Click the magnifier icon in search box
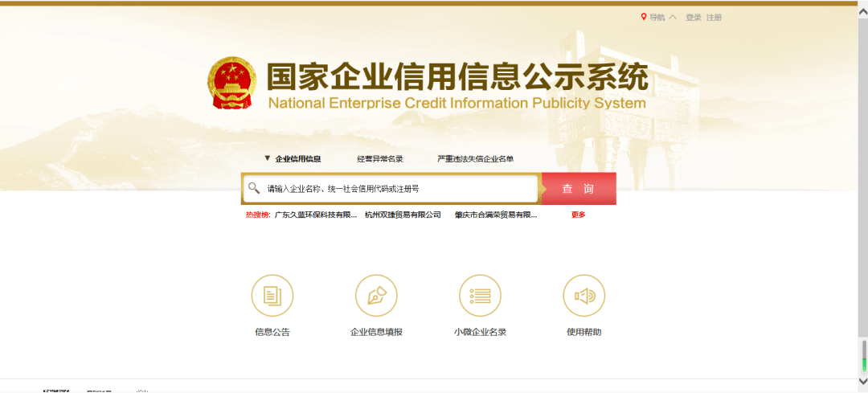The height and width of the screenshot is (393, 868). click(254, 188)
